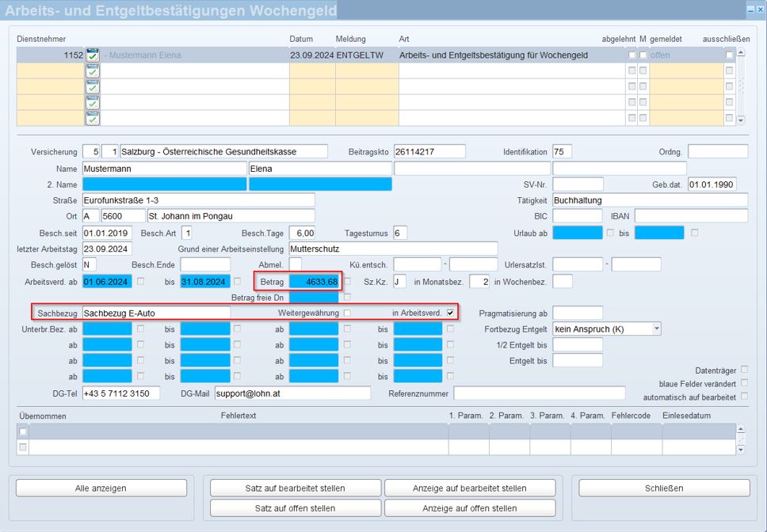Uncheck the 'in Arbeitsverd.' checkbox
This screenshot has width=767, height=532.
pos(451,313)
